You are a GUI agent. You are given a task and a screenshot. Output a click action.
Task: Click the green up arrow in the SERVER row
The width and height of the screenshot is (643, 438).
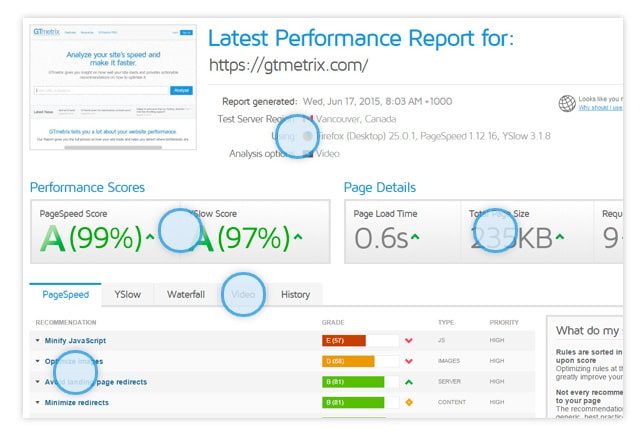coord(408,382)
